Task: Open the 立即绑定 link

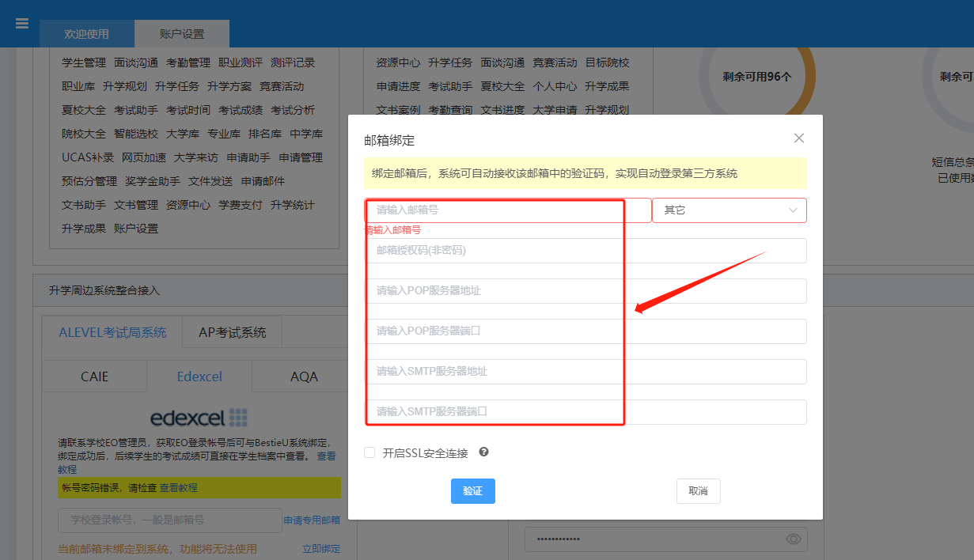Action: [321, 549]
